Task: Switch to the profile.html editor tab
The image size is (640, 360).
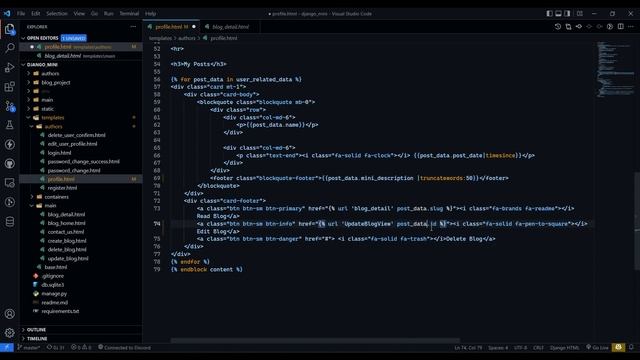Action: click(171, 27)
